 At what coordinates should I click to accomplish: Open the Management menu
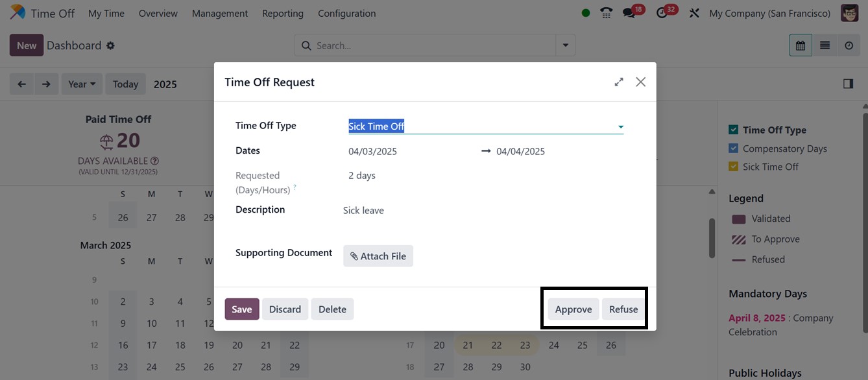point(220,13)
